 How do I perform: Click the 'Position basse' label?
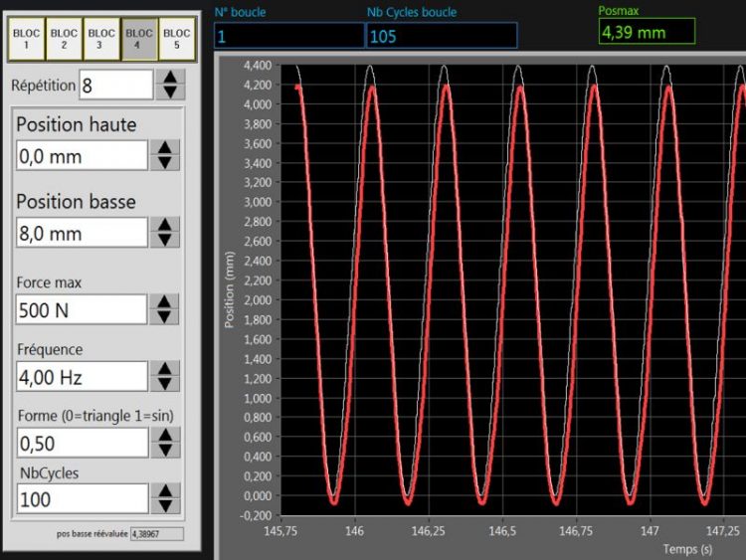pyautogui.click(x=77, y=202)
